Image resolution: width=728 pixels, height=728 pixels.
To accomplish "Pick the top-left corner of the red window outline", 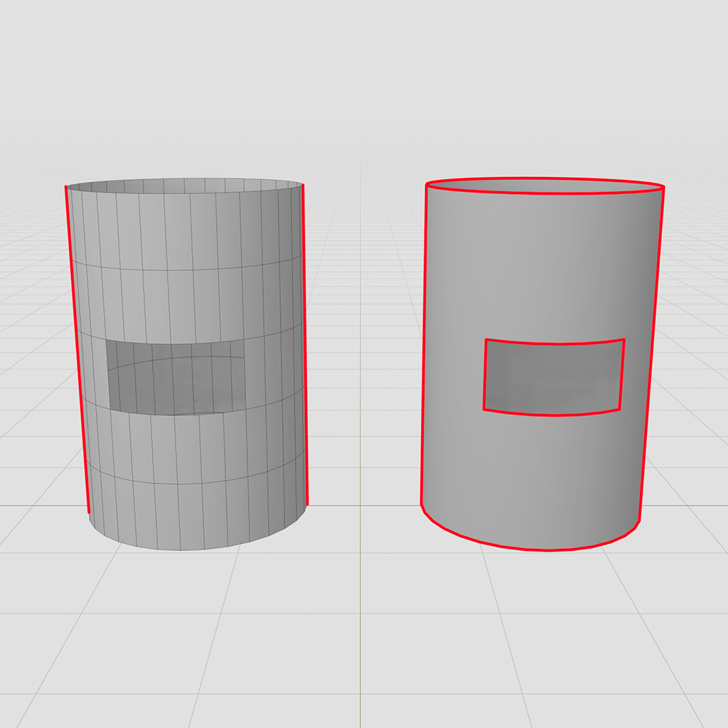I will pos(486,341).
